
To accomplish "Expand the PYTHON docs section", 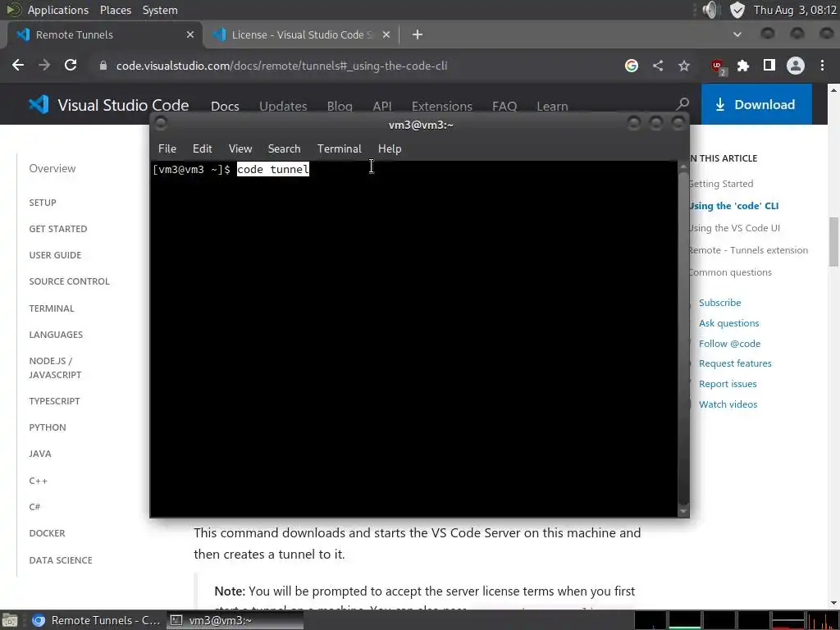I will click(x=48, y=427).
